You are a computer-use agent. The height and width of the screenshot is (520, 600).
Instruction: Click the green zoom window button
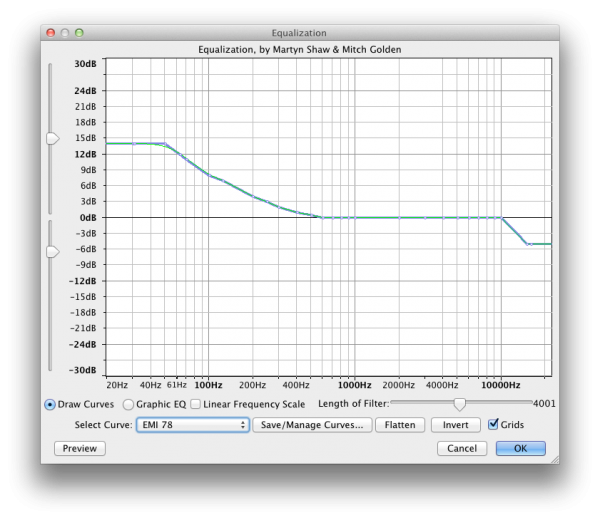pyautogui.click(x=82, y=33)
